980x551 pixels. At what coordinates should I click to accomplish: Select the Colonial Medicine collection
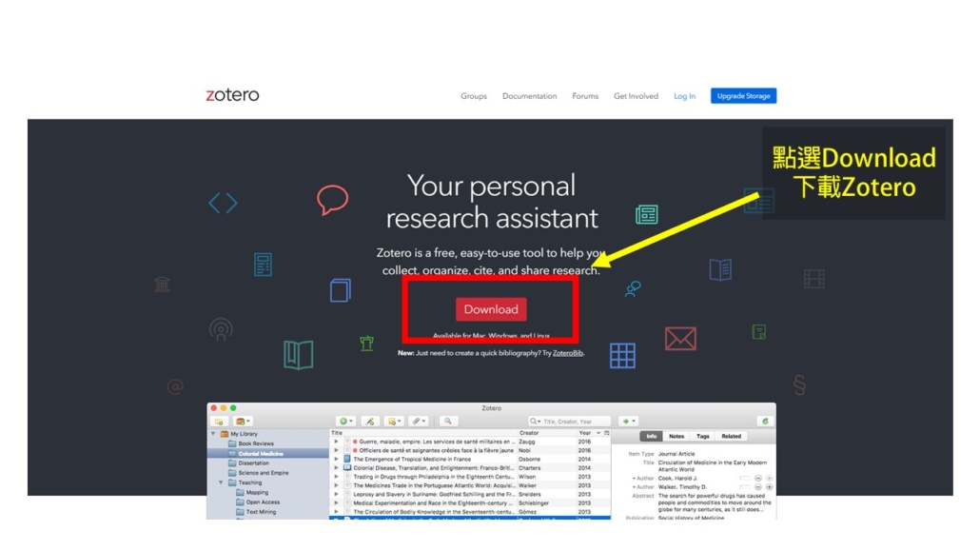coord(268,453)
